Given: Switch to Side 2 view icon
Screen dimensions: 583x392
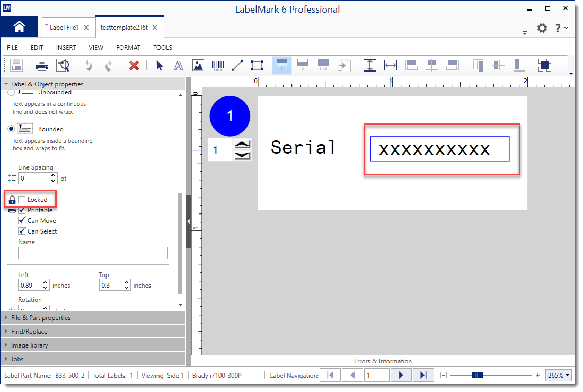Looking at the screenshot, I should point(303,65).
